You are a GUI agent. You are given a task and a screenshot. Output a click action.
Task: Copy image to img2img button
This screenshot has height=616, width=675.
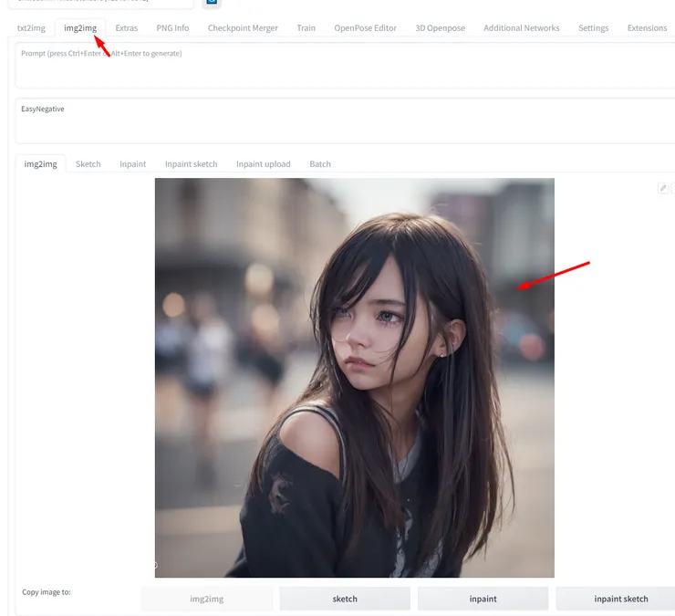(x=207, y=599)
